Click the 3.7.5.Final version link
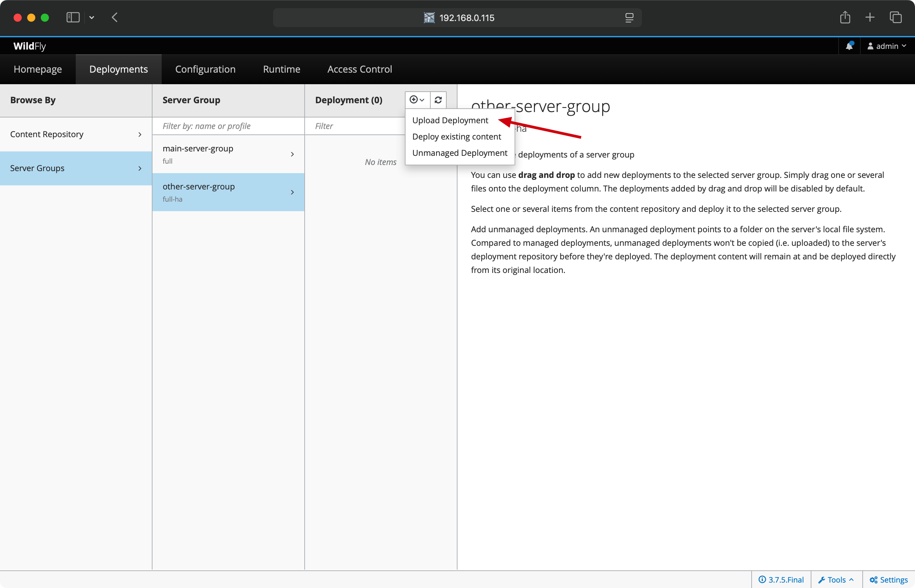Image resolution: width=915 pixels, height=588 pixels. 781,580
